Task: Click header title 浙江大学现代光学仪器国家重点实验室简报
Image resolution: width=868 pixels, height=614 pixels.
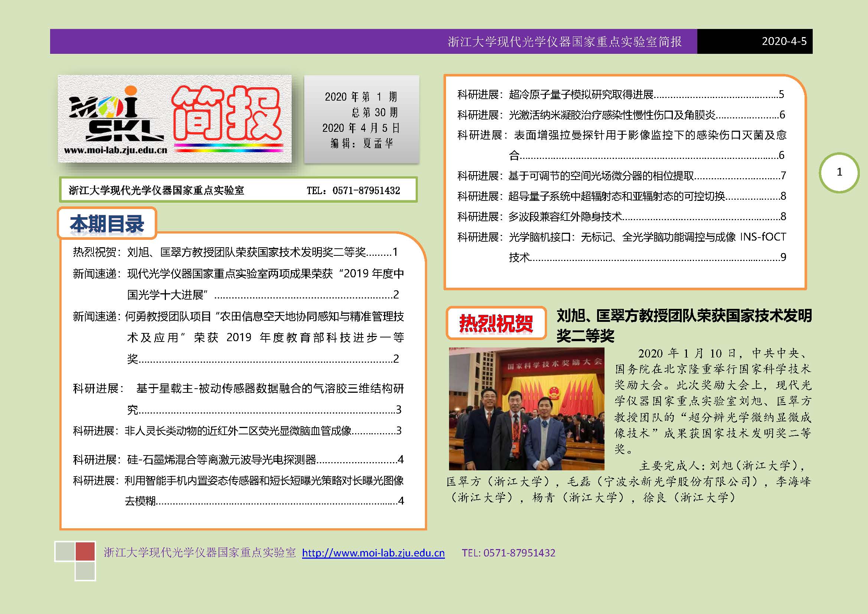Action: tap(565, 42)
